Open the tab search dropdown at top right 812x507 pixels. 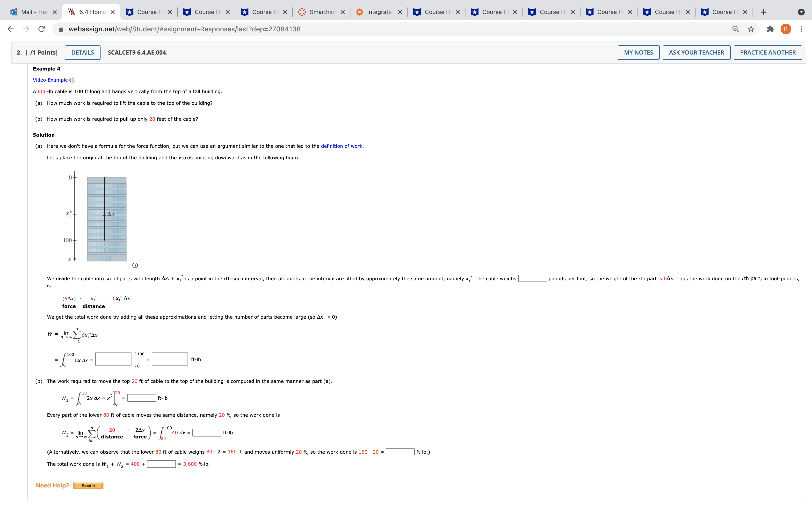coord(802,12)
